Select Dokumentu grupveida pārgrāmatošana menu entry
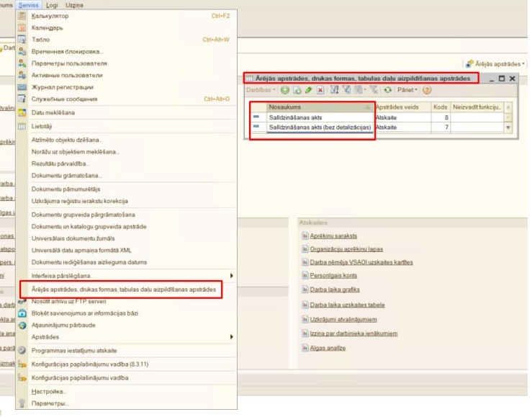Screen dimensions: 532x417 (83, 215)
